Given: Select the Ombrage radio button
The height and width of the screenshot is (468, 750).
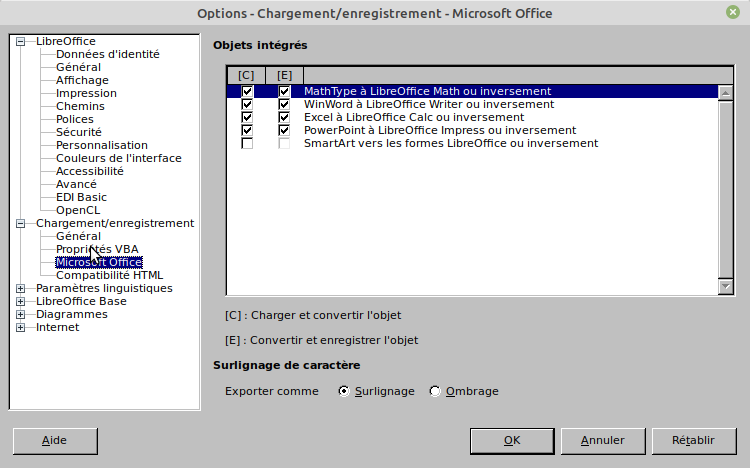Looking at the screenshot, I should 435,391.
